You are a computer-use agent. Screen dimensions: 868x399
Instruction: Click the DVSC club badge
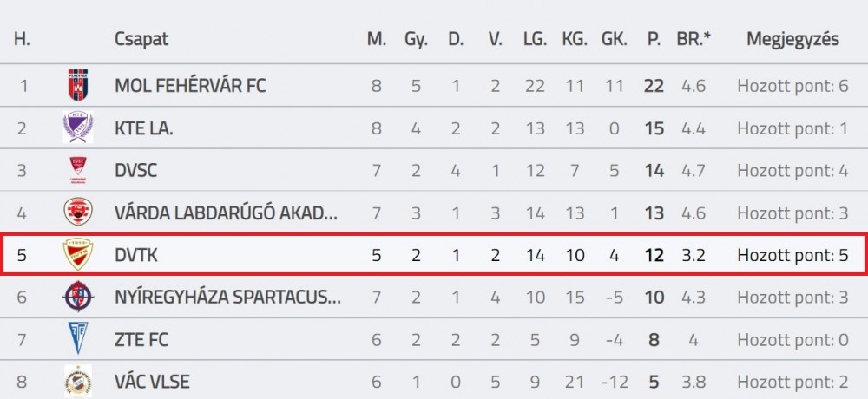(78, 171)
